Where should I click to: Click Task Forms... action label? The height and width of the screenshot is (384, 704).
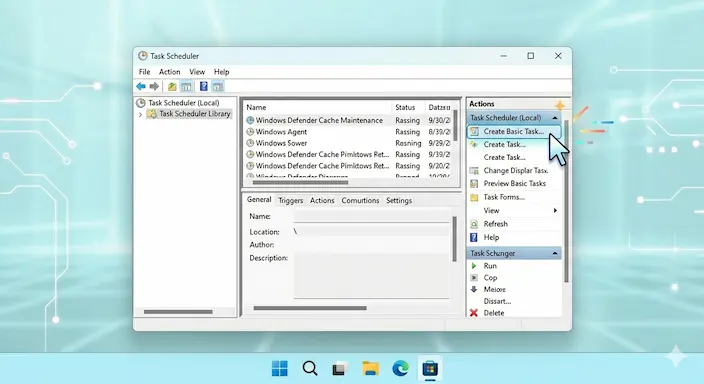[x=504, y=197]
